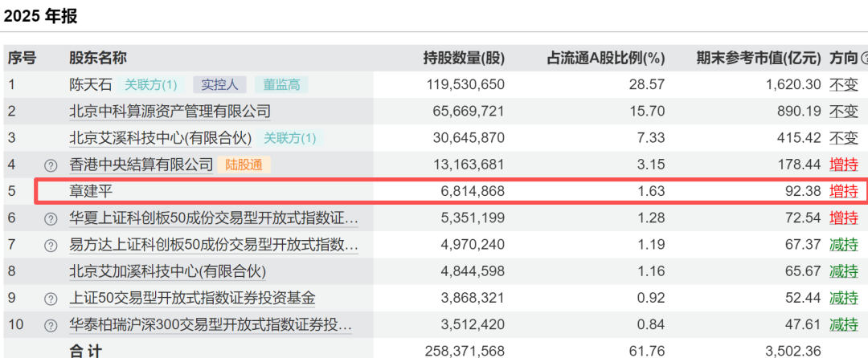Screen dimensions: 868x358
Task: Click the 持股数量(股) column header
Action: [464, 58]
